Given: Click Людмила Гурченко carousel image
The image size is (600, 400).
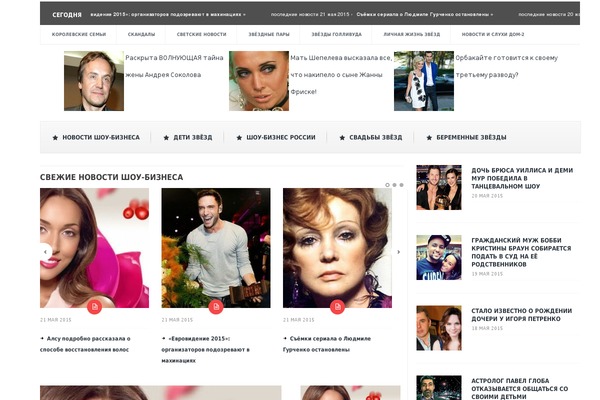Looking at the screenshot, I should click(337, 248).
